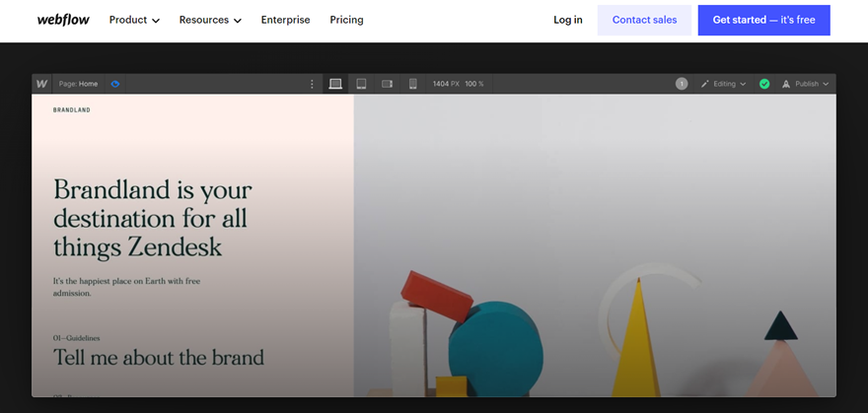
Task: Select the desktop breakpoint icon
Action: pyautogui.click(x=335, y=84)
